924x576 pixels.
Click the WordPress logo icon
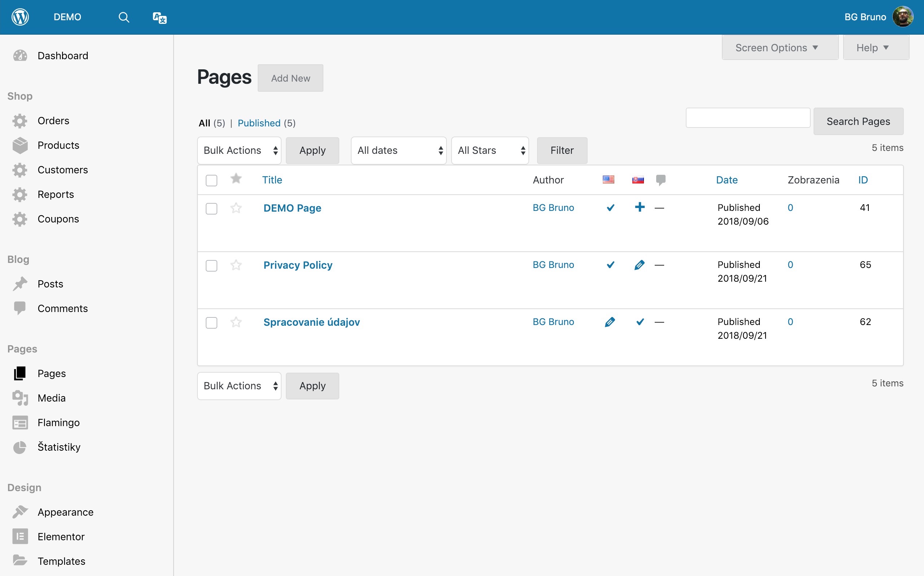click(x=20, y=17)
